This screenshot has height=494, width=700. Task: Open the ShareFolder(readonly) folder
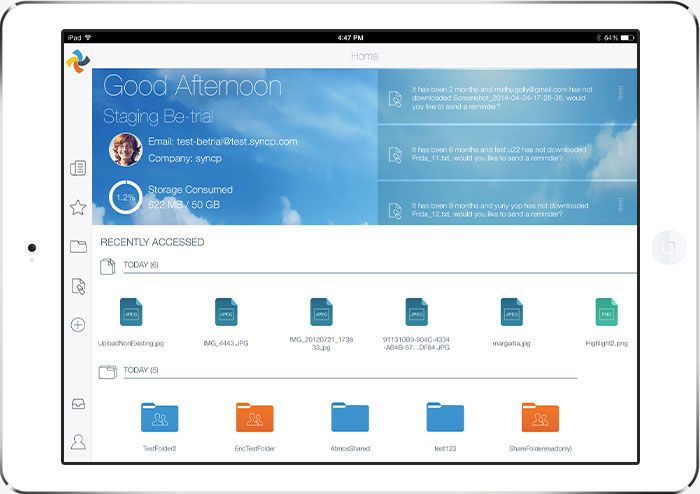coord(540,417)
